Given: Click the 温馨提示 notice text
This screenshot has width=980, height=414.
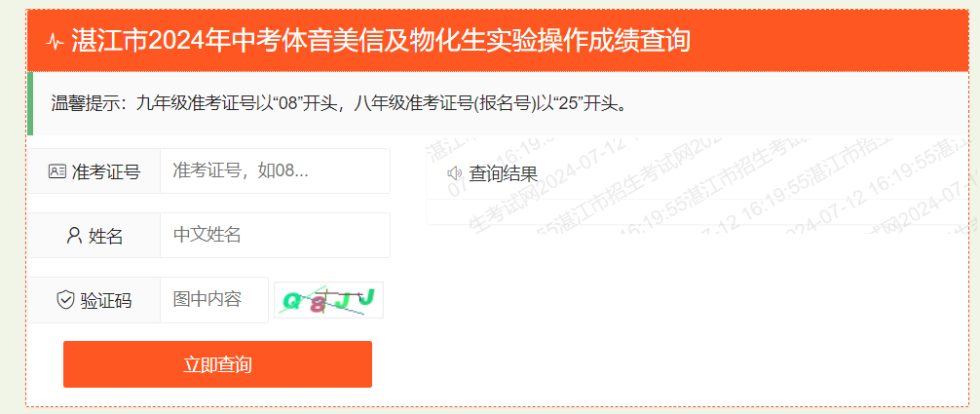Looking at the screenshot, I should (x=338, y=103).
